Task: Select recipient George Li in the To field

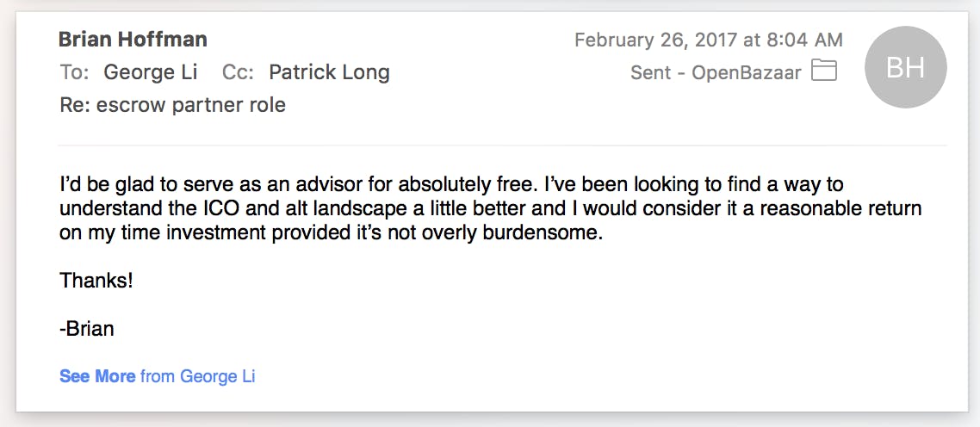Action: pos(151,72)
